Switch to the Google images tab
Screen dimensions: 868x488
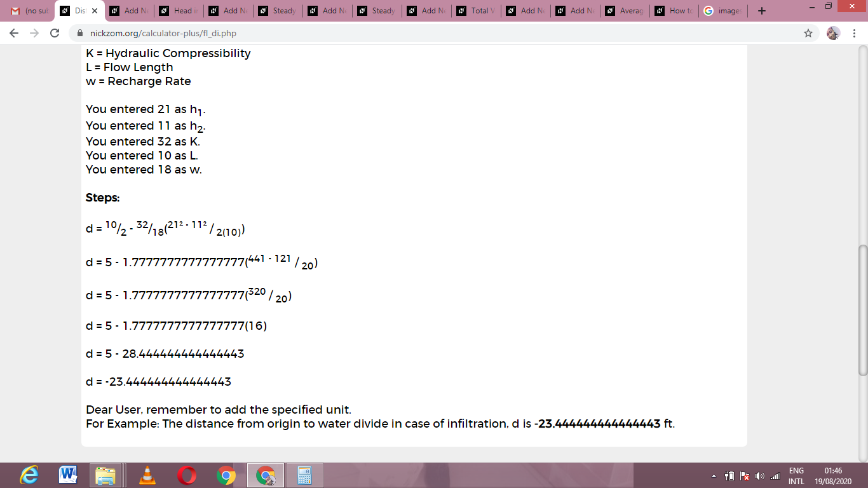(724, 11)
